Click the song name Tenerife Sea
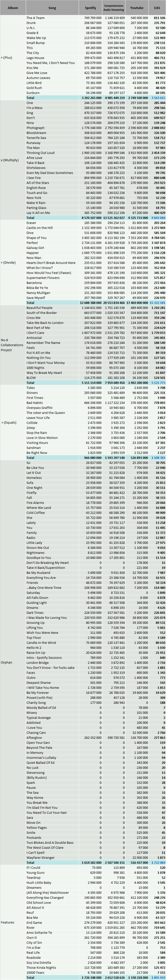Image resolution: width=166 pixels, height=980 pixels. 36,138
